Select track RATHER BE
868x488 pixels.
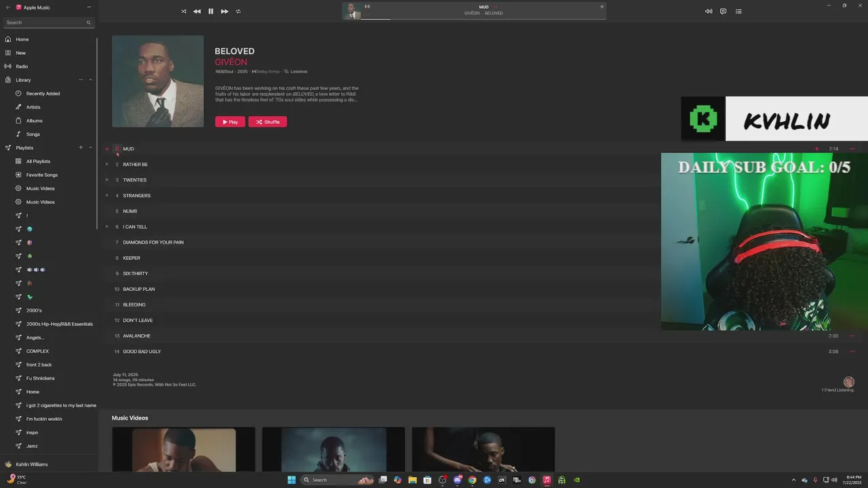tap(135, 164)
